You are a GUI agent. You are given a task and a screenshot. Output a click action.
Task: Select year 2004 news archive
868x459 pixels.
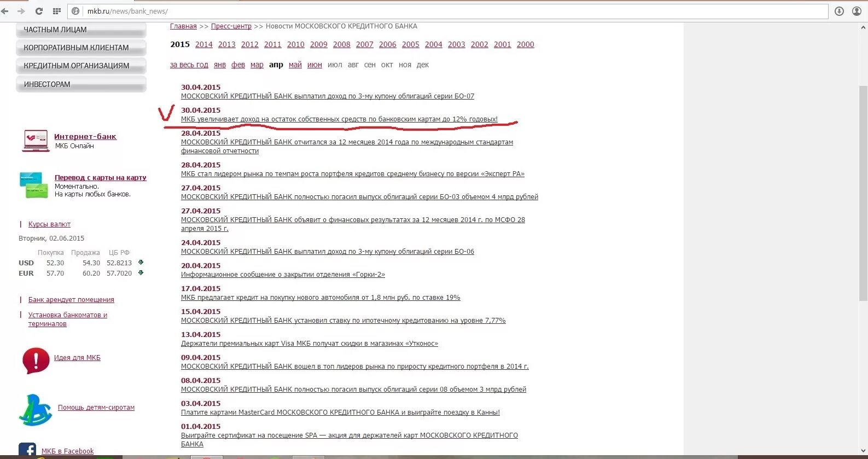[x=434, y=44]
